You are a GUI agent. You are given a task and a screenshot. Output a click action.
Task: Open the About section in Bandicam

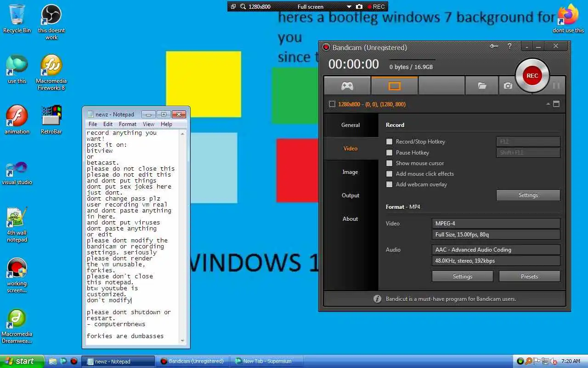pos(351,219)
